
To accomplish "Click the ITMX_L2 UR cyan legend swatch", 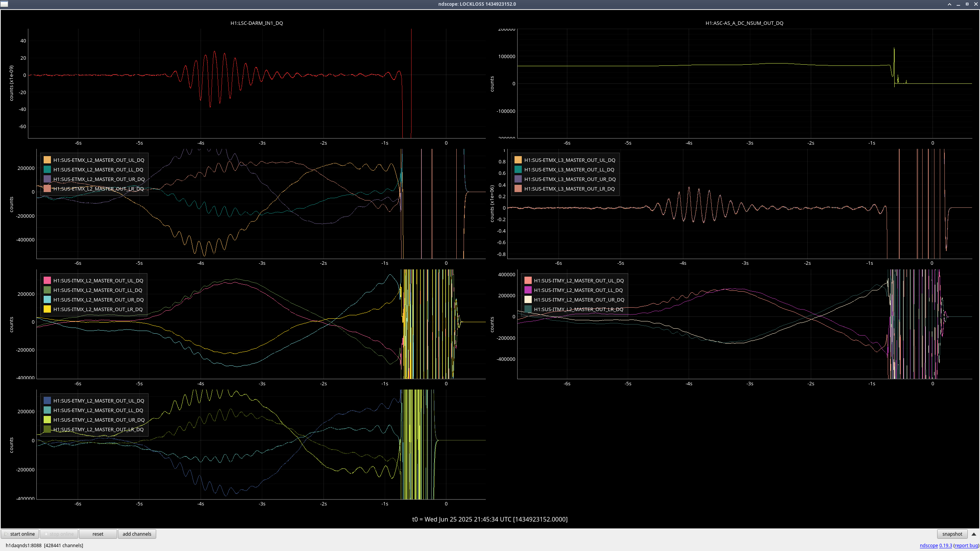I will 47,300.
